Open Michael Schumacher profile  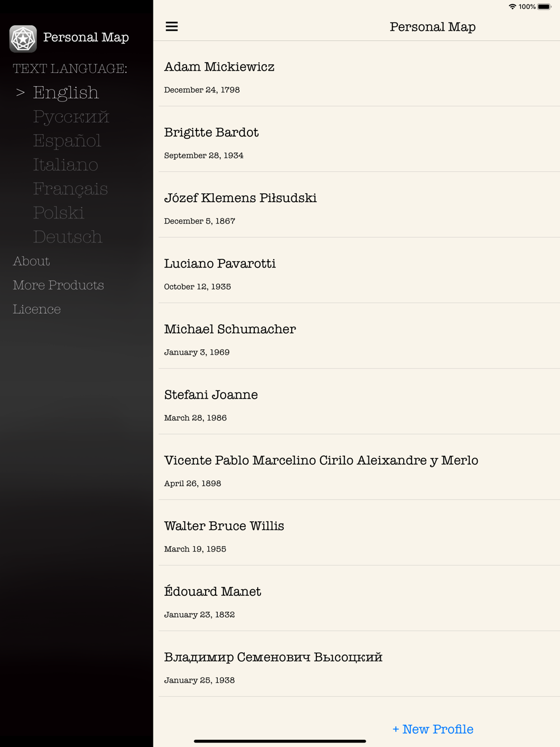pos(359,336)
